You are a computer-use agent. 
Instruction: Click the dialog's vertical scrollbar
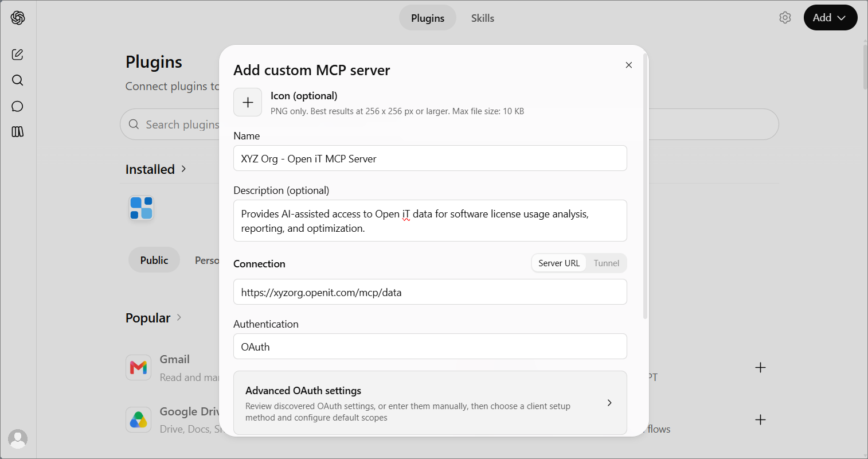tap(646, 186)
